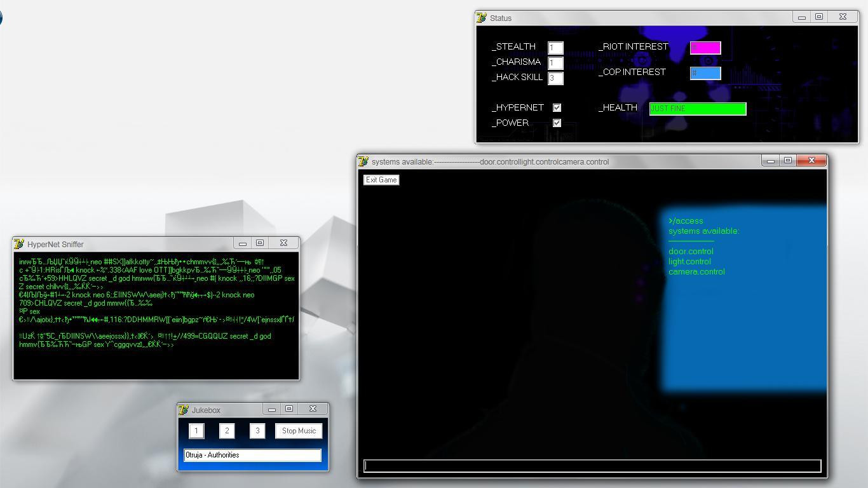Maximize the HyperNet Sniffer window
The width and height of the screenshot is (868, 488).
(260, 243)
